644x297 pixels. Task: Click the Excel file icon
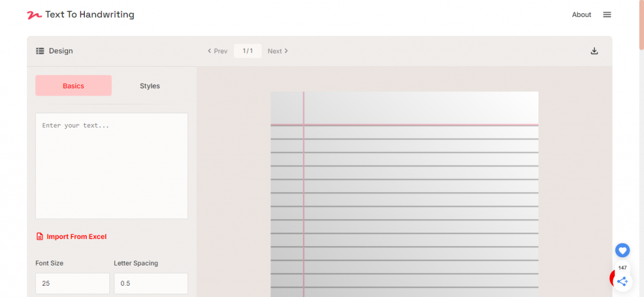point(40,237)
